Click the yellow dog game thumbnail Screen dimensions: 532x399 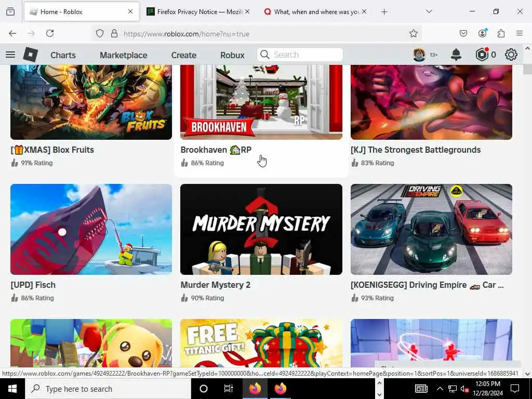point(91,343)
